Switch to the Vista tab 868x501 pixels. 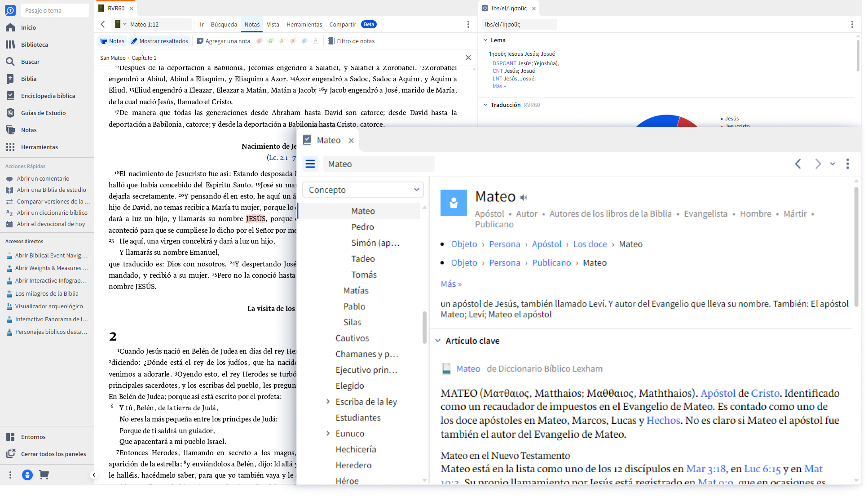click(x=273, y=24)
